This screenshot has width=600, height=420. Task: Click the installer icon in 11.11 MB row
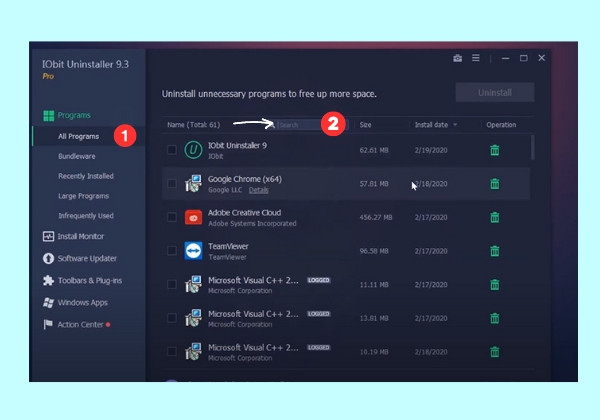(x=193, y=285)
